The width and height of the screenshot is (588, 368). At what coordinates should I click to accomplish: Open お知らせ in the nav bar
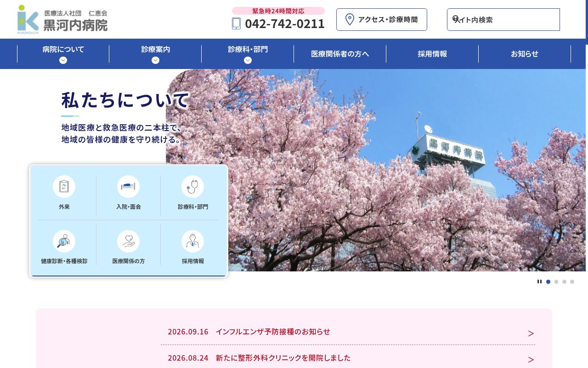click(525, 54)
